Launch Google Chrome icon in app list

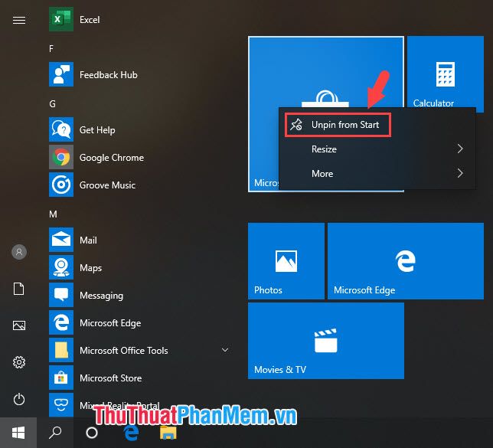coord(61,157)
